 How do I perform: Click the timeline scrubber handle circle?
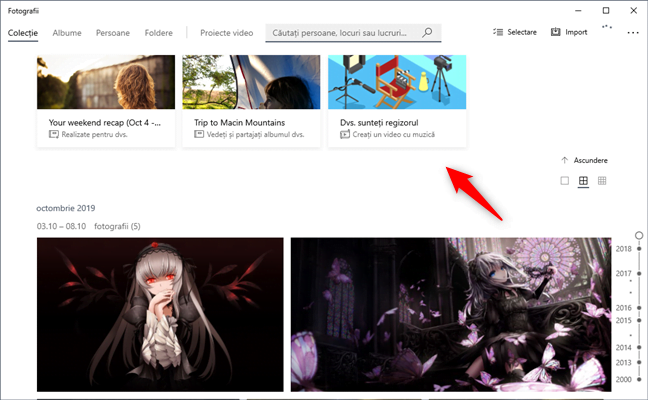639,235
